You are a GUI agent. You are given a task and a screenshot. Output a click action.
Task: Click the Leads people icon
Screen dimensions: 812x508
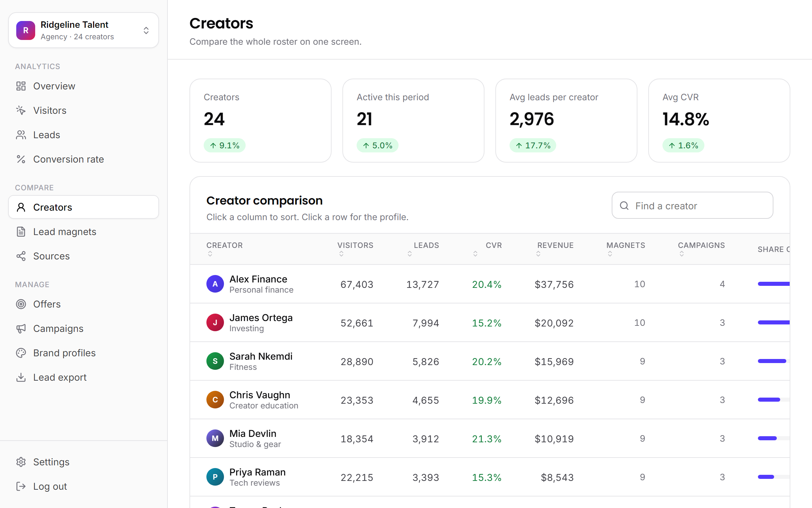[x=21, y=135]
